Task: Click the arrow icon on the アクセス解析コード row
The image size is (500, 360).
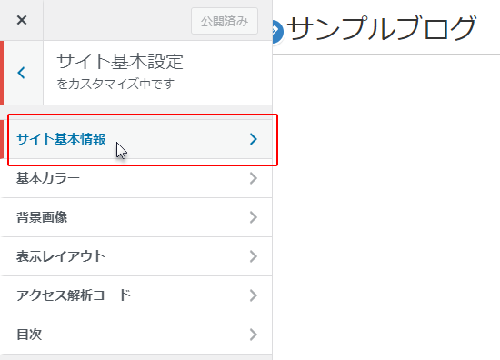Action: point(253,295)
